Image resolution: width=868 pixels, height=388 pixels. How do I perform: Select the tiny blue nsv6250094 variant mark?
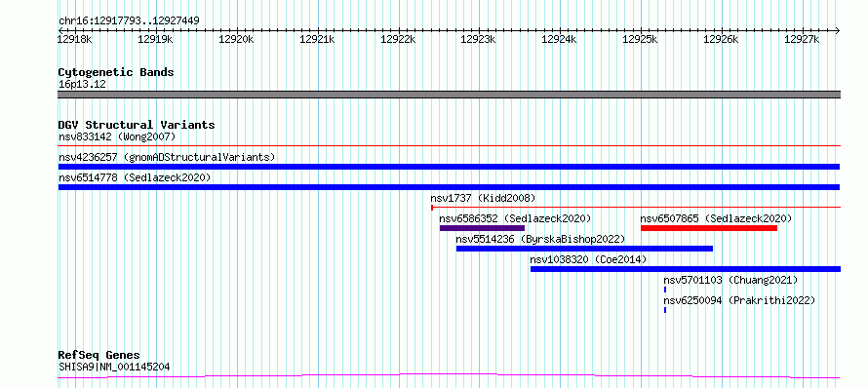click(665, 310)
